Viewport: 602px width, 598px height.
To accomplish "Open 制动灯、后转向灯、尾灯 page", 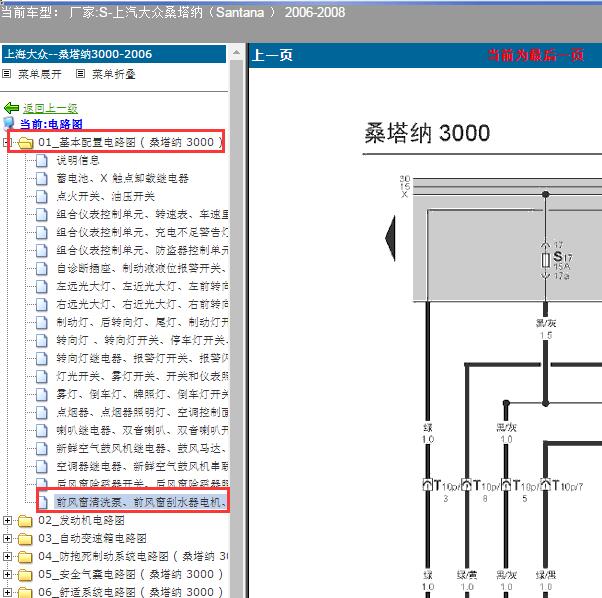I will [142, 322].
